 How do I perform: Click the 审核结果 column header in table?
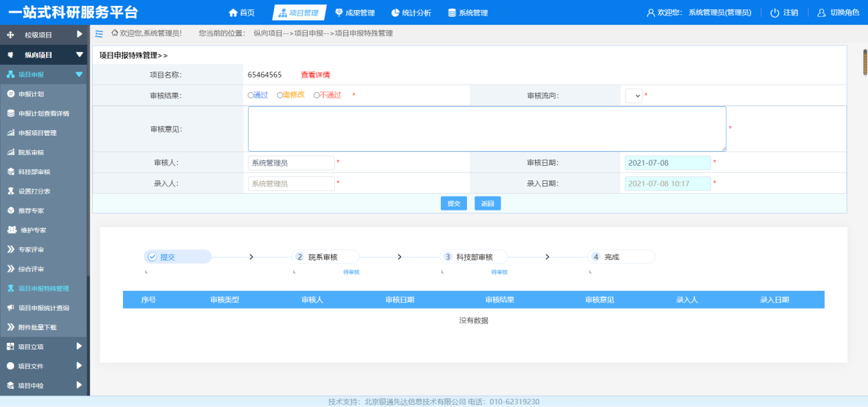point(500,299)
